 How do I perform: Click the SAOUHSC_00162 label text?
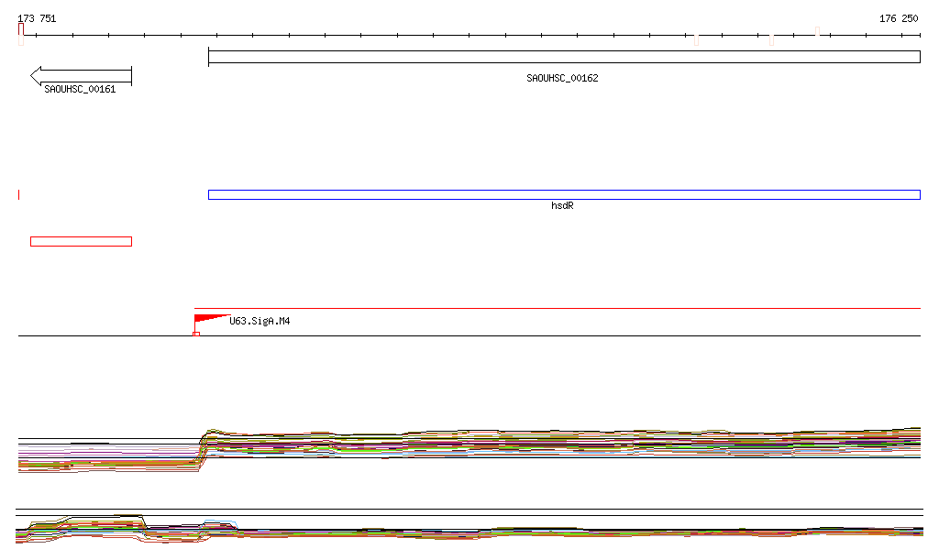click(x=562, y=78)
